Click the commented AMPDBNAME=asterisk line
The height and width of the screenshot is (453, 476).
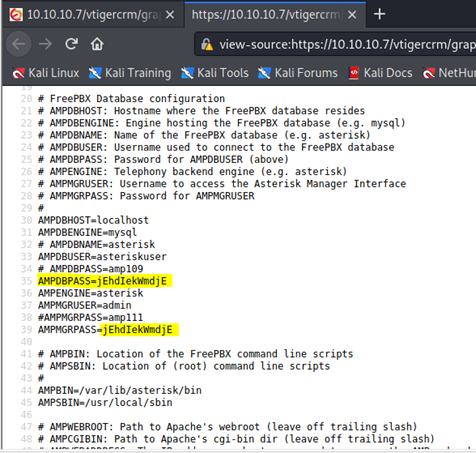click(x=96, y=244)
